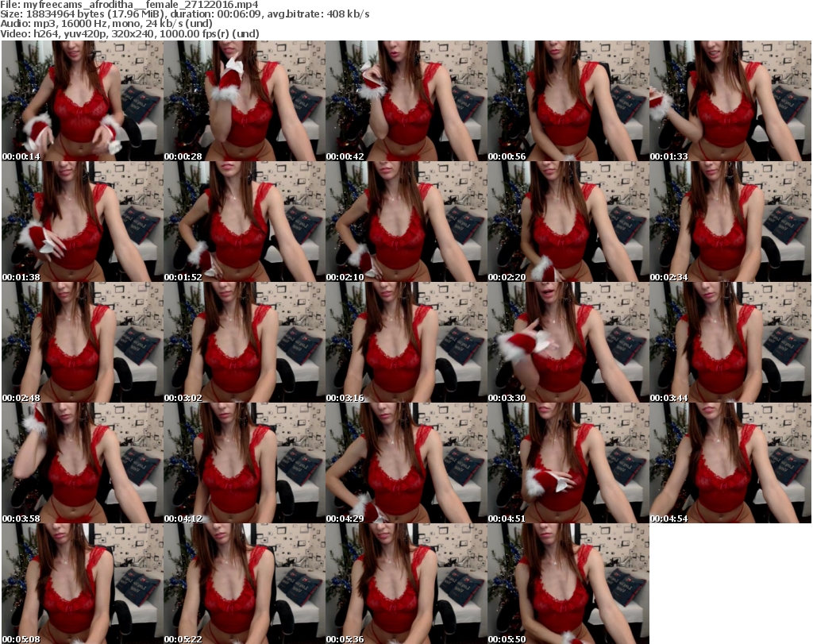Select the 00:00:56 thumbnail
Viewport: 813px width, 644px height.
click(568, 101)
